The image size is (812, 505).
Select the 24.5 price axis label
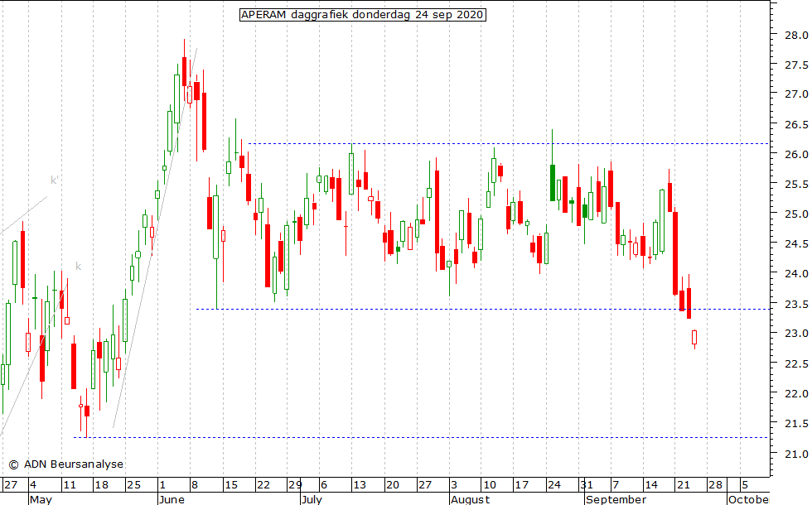tap(796, 243)
